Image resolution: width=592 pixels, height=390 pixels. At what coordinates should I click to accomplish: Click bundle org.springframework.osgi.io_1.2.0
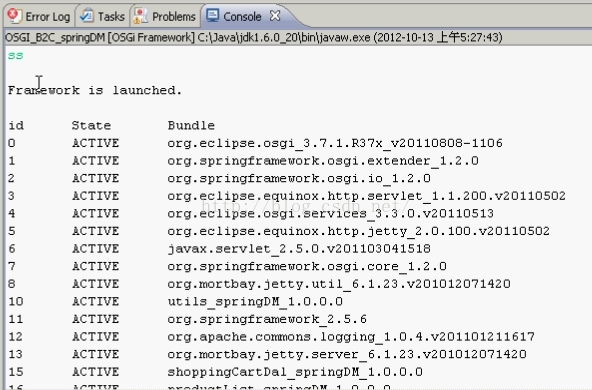point(299,178)
